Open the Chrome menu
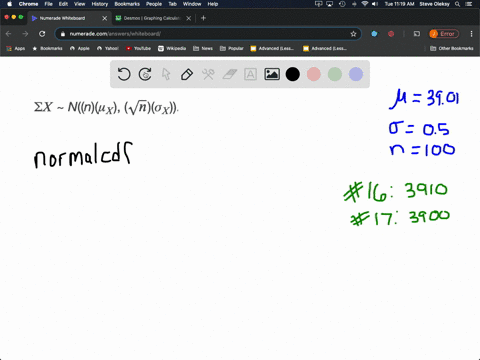 click(x=28, y=4)
